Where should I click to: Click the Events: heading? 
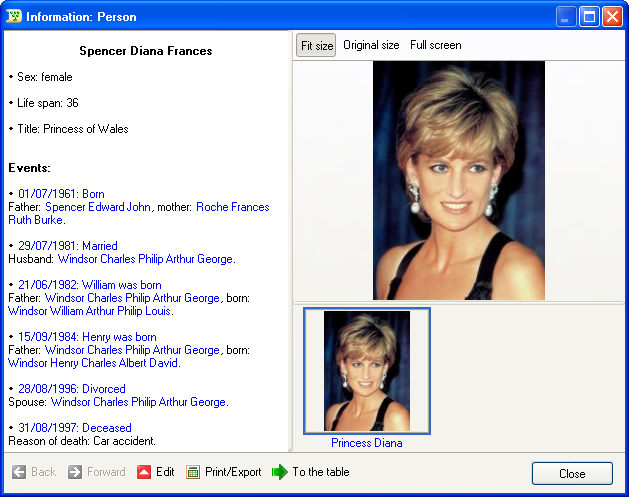click(29, 168)
